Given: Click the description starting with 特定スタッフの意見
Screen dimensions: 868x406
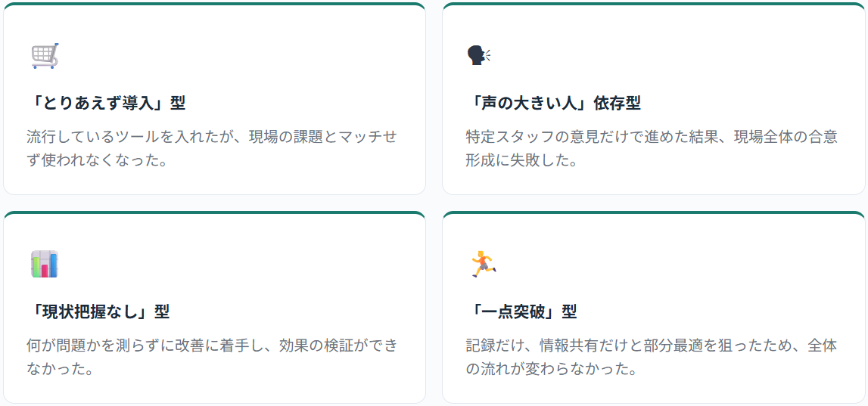Looking at the screenshot, I should coord(652,148).
